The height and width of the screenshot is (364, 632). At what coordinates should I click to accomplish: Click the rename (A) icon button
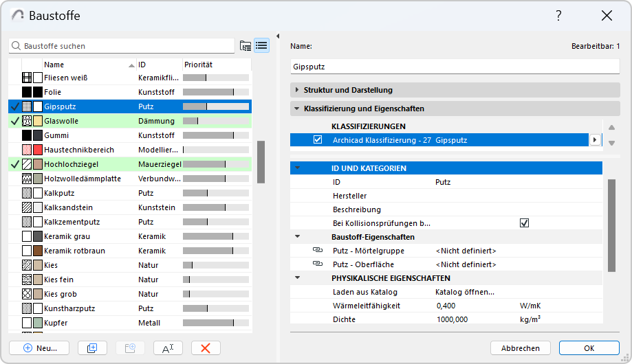click(168, 348)
